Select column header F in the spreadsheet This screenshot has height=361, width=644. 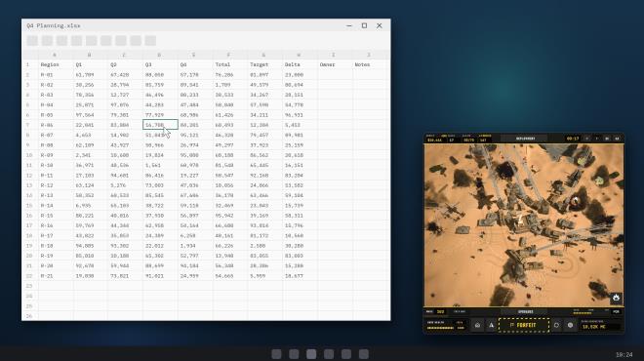click(x=230, y=55)
